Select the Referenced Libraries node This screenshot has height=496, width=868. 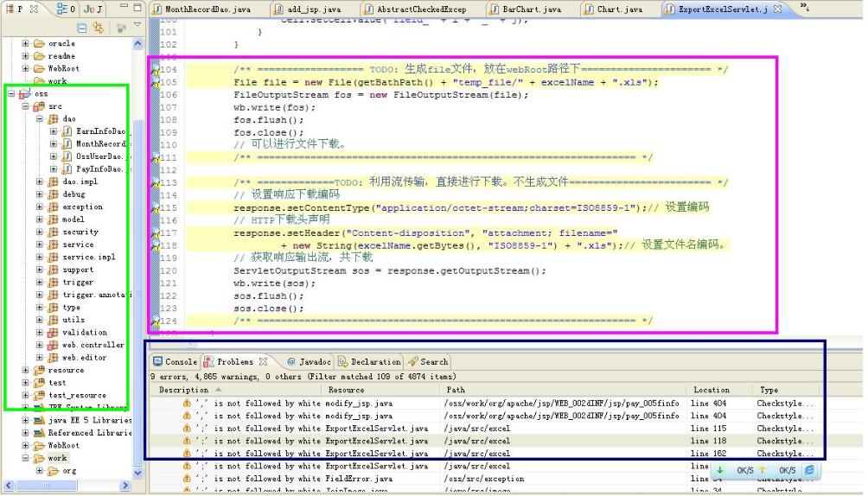88,433
